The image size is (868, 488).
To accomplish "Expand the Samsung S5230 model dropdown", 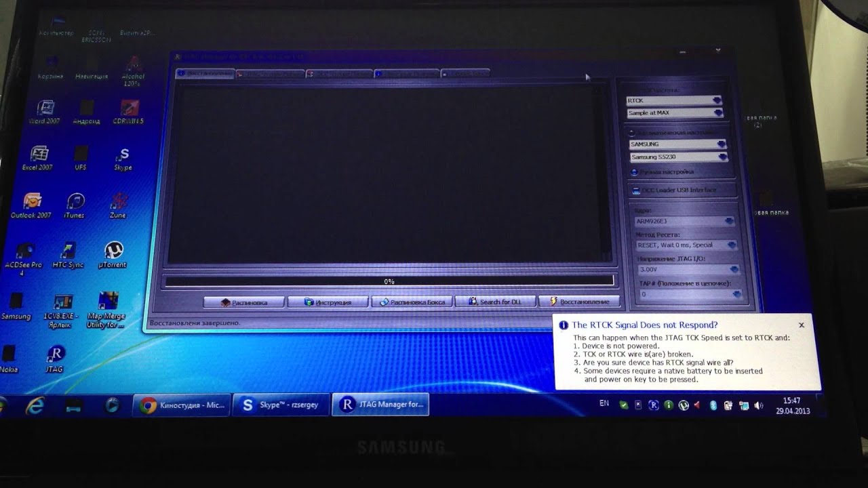I will (x=679, y=157).
